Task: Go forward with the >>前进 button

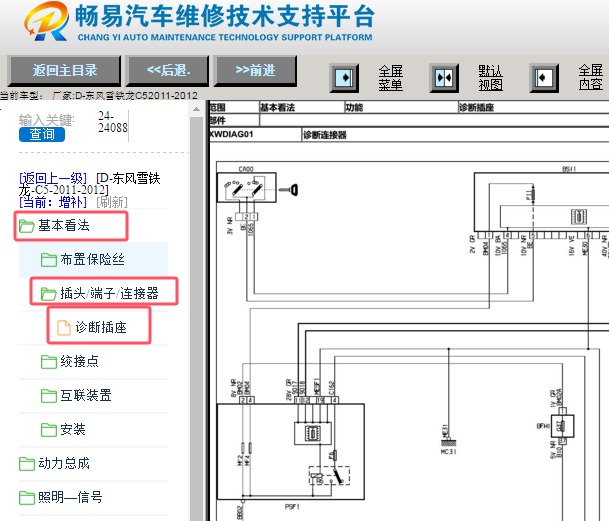Action: click(255, 70)
